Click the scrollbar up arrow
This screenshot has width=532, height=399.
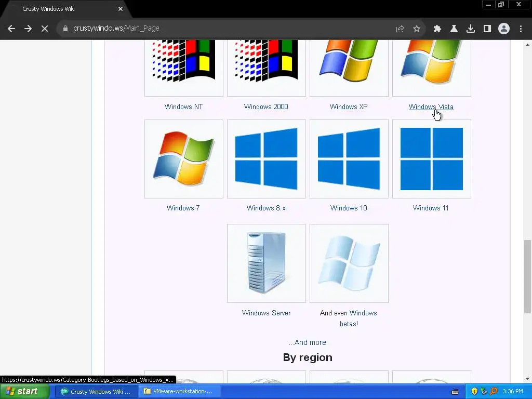(527, 45)
